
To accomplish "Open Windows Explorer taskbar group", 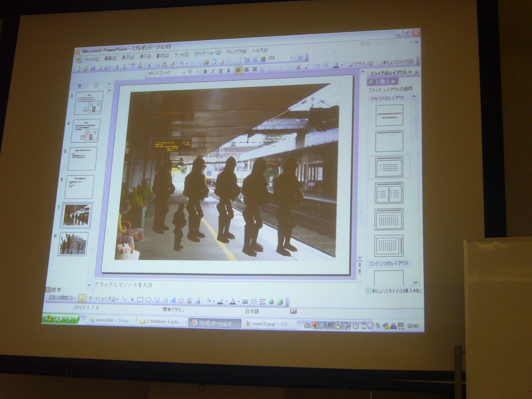I will point(163,322).
